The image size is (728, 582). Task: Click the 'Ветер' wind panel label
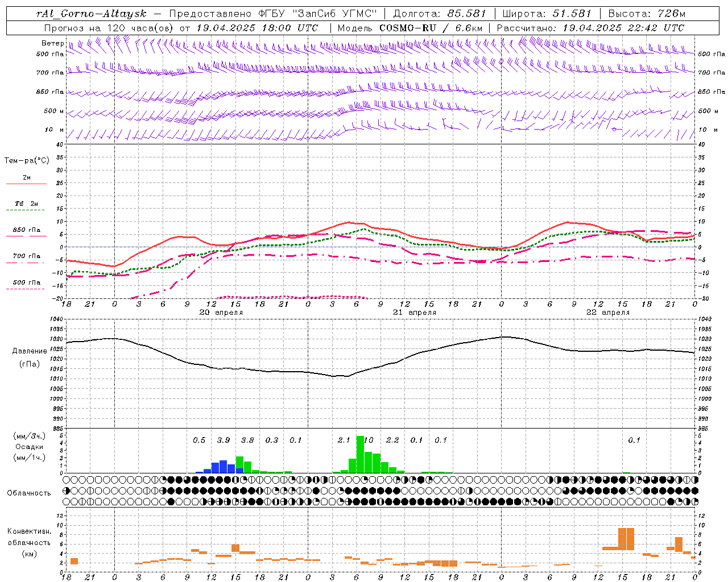click(x=52, y=43)
